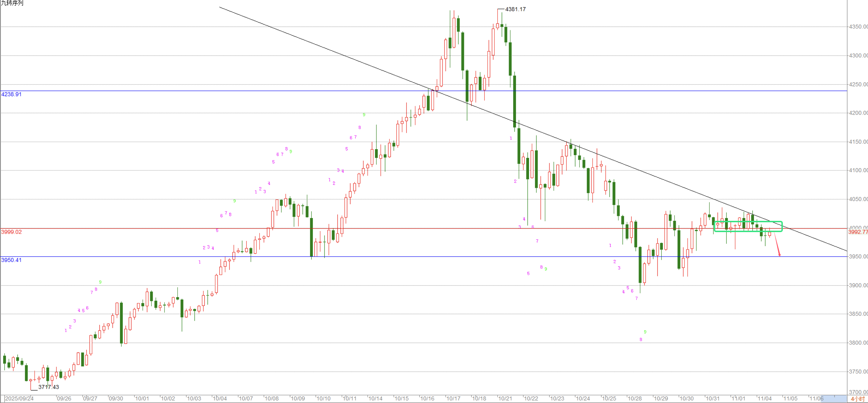Click the 4238.91 blue level label

(x=11, y=94)
